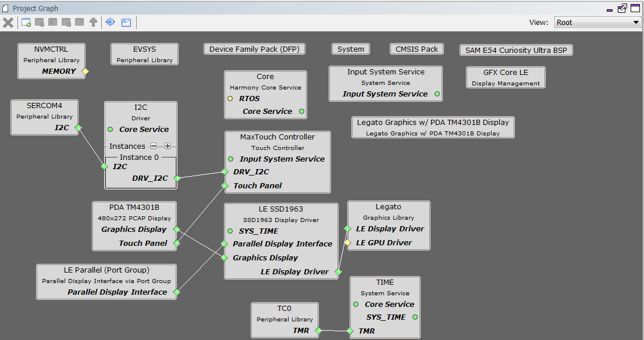This screenshot has width=644, height=340.
Task: Select the TC0 Peripheral Library node title
Action: click(284, 309)
